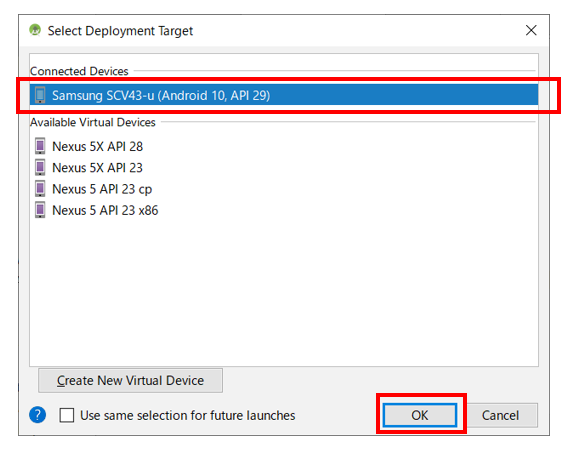Image resolution: width=580 pixels, height=457 pixels.
Task: Click the Nexus 5 API 23 x86 device icon
Action: coord(40,210)
